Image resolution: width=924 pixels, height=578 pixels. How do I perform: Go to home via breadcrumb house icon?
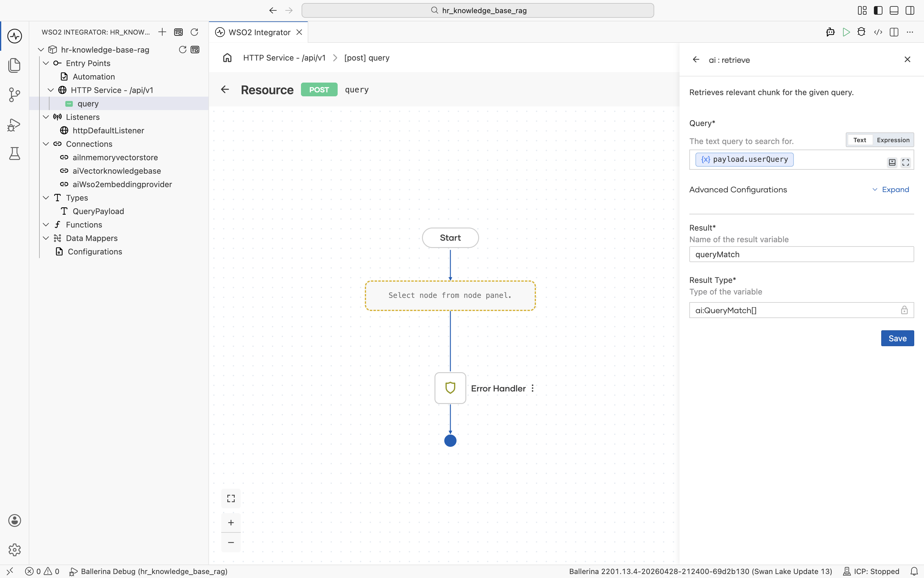click(x=228, y=58)
